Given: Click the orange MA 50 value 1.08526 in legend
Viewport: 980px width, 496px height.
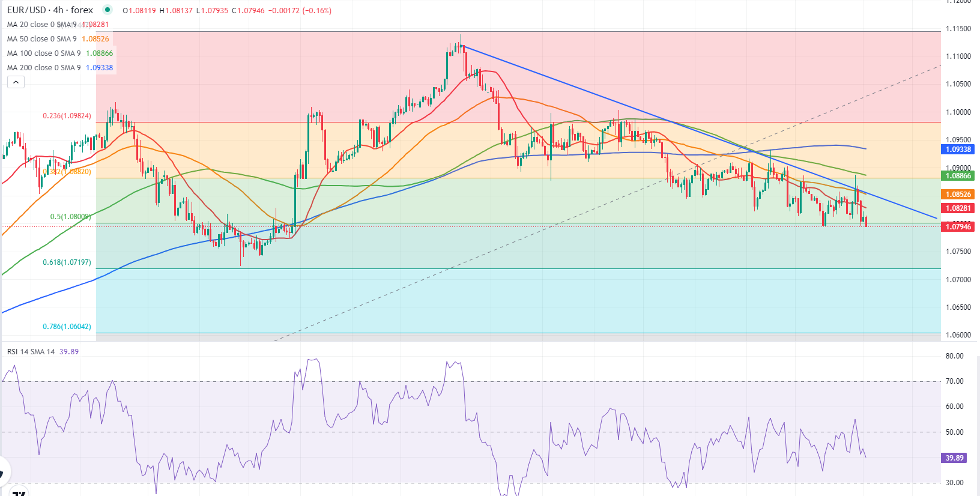Looking at the screenshot, I should [95, 39].
